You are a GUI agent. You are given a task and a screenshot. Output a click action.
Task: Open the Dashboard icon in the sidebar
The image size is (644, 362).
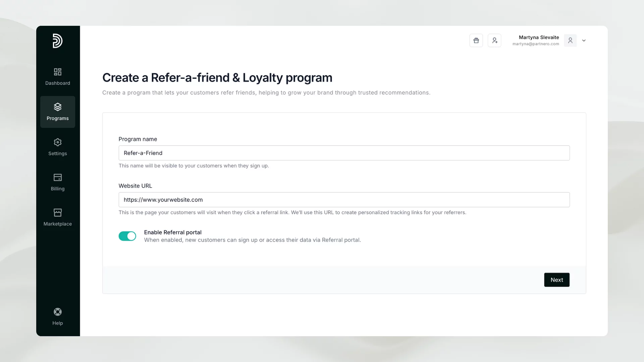click(x=57, y=72)
